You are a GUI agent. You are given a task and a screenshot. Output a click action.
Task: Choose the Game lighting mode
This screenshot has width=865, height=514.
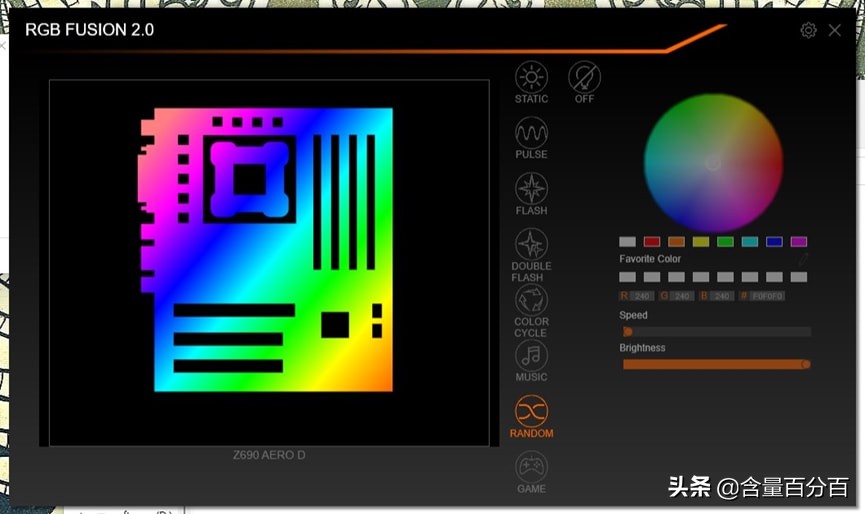coord(531,467)
